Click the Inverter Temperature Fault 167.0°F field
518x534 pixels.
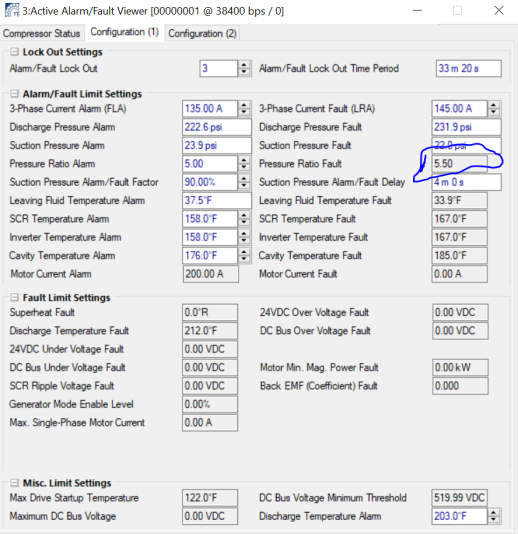459,237
